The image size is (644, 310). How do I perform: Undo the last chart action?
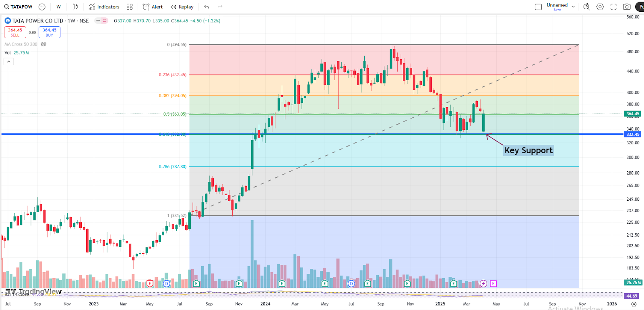(x=206, y=7)
